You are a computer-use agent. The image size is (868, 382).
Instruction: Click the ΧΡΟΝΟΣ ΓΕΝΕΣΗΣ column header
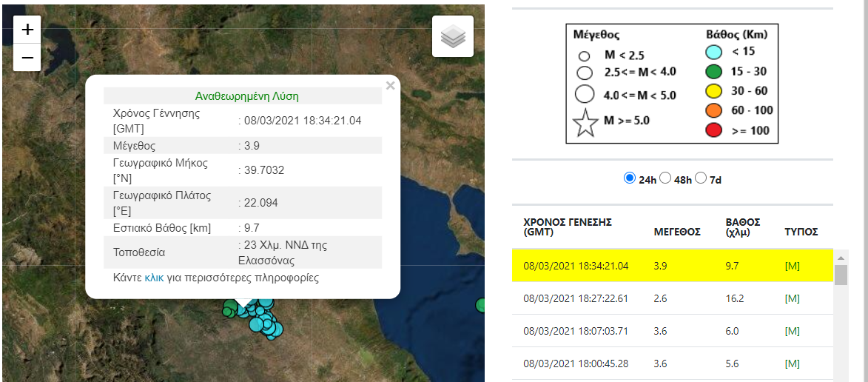[x=568, y=227]
